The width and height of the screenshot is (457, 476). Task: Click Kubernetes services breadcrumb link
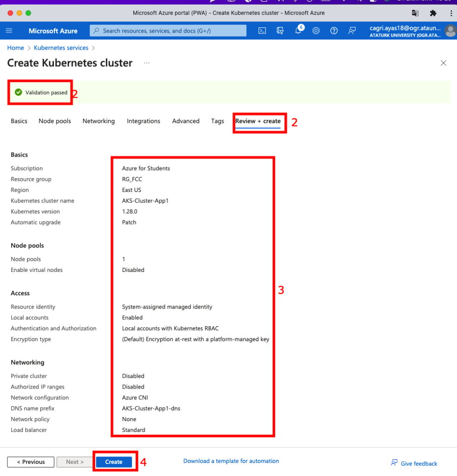tap(61, 48)
